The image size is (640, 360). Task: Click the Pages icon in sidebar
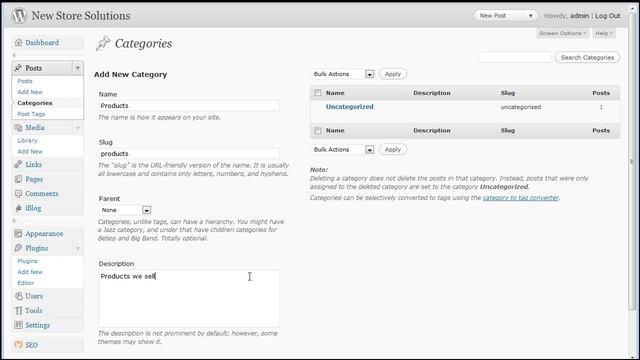[x=18, y=179]
